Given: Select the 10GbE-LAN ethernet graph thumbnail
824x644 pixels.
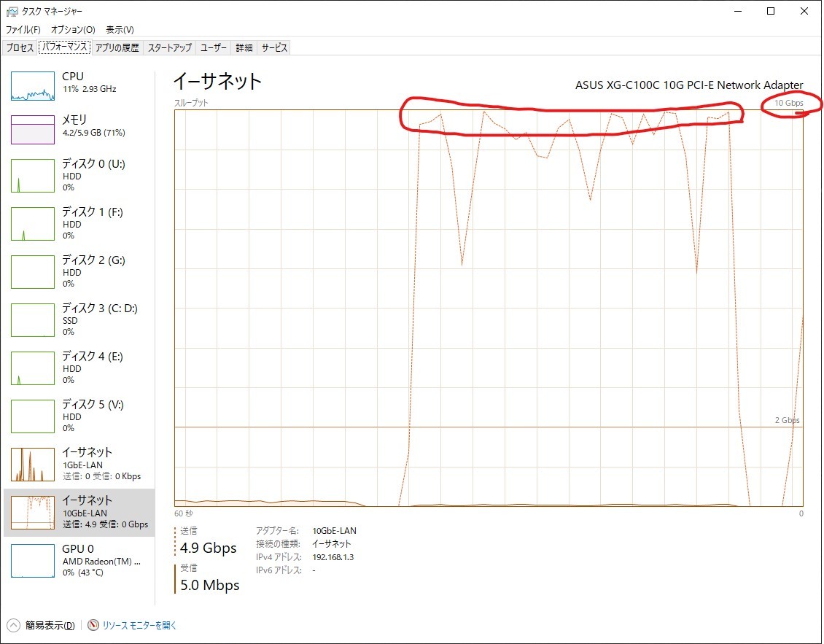Looking at the screenshot, I should click(33, 513).
